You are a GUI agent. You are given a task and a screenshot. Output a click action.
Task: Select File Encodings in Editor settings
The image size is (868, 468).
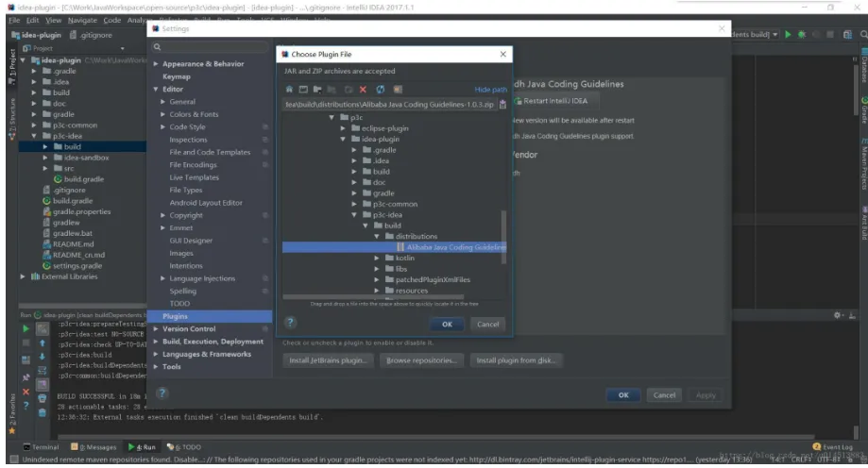[194, 165]
